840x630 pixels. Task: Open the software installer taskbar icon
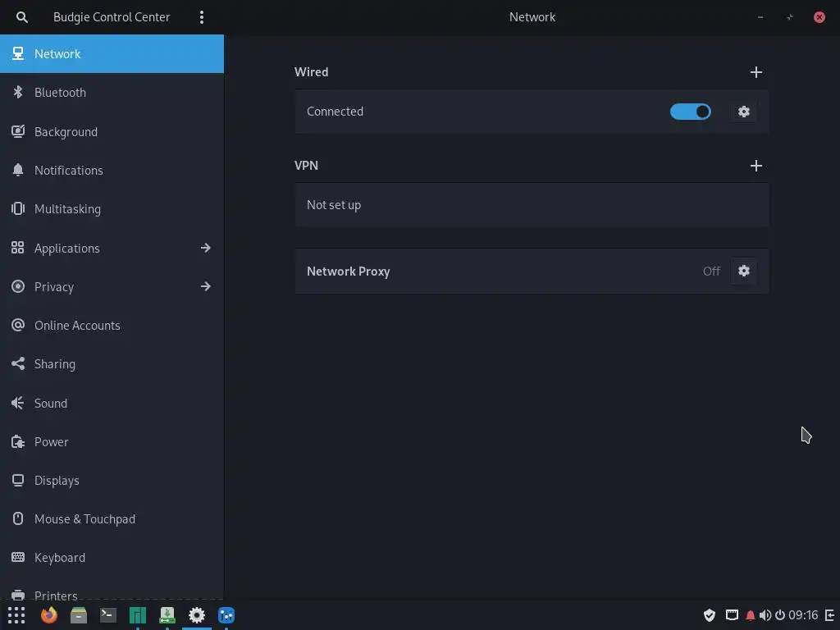[167, 615]
